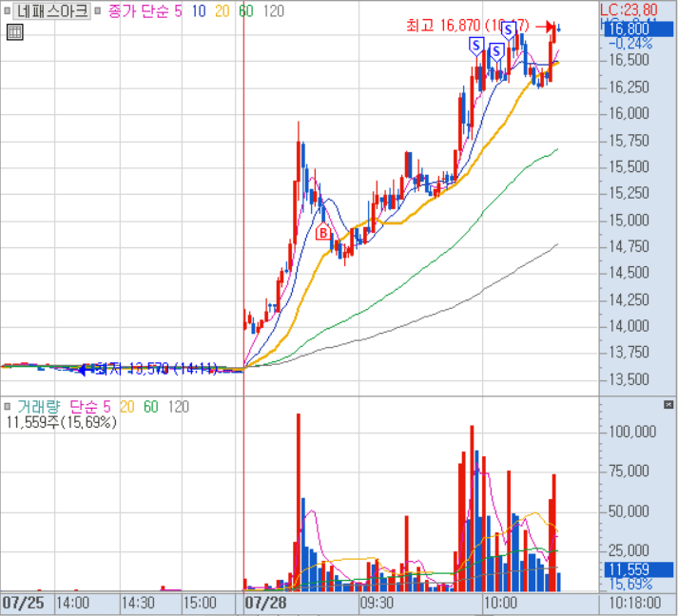Toggle the 20-period price moving average
Screen dimensions: 678x616
(x=223, y=11)
